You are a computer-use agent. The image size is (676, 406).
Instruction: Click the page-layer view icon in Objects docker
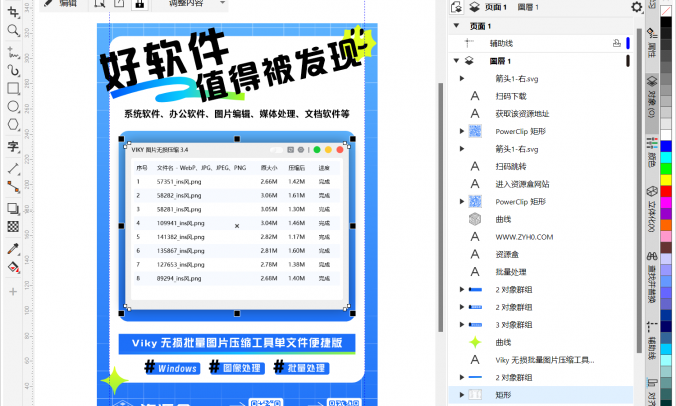(x=456, y=7)
